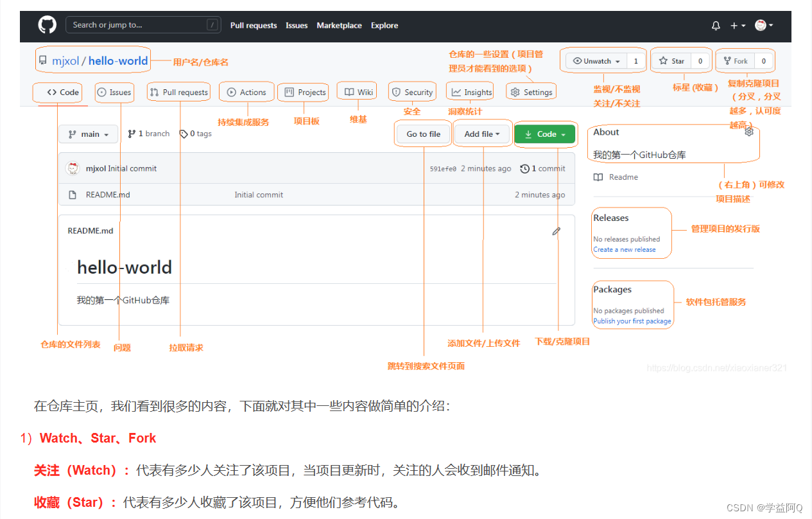The width and height of the screenshot is (812, 519).
Task: Open the user avatar menu
Action: (x=764, y=25)
